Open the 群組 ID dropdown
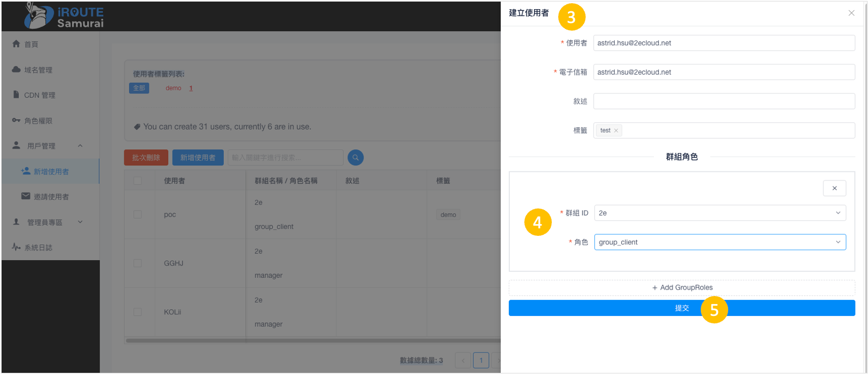868x375 pixels. [720, 213]
